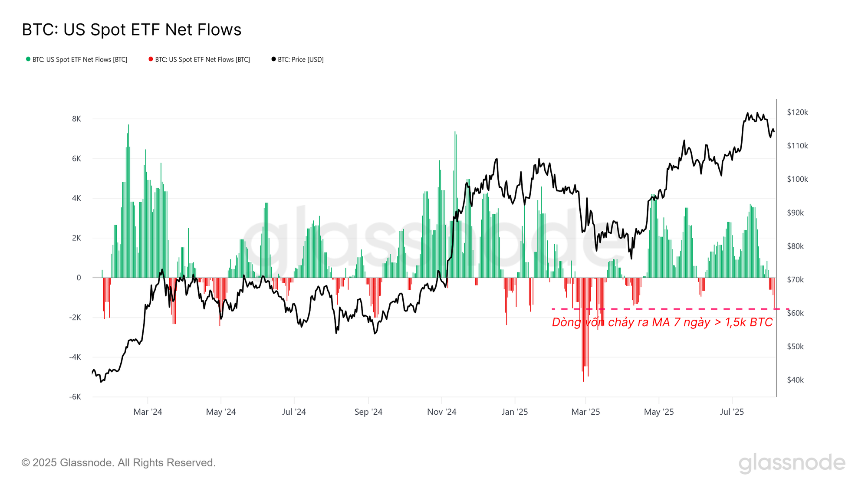
Task: Click the green legend color dot
Action: [x=28, y=59]
